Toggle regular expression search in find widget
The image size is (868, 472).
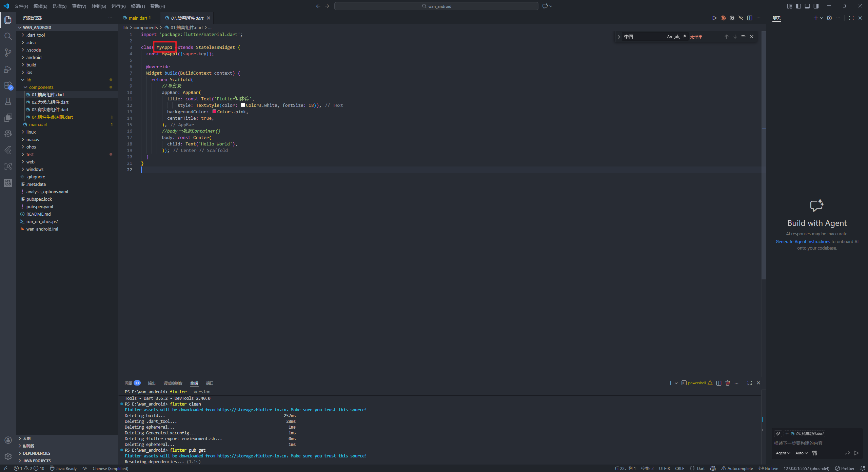(x=684, y=37)
